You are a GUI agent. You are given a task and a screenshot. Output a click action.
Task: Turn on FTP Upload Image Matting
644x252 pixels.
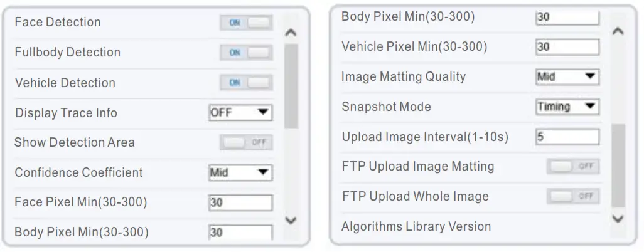[x=572, y=167]
